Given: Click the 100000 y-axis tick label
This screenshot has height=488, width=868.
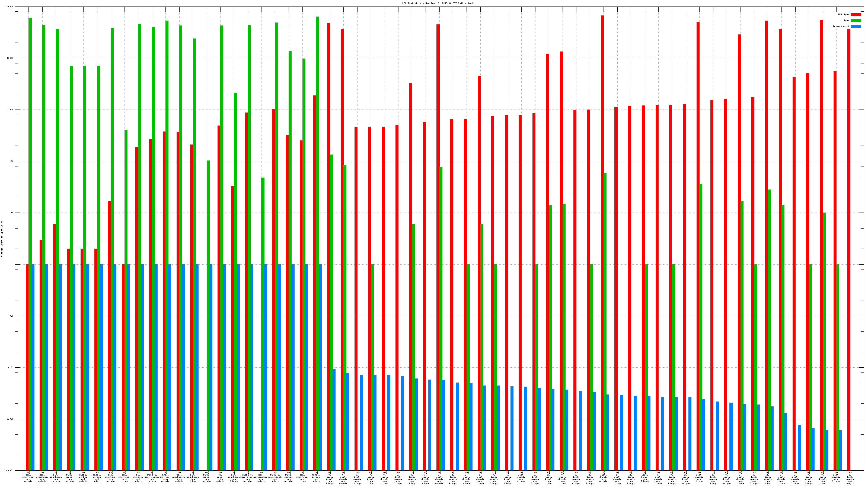Looking at the screenshot, I should click(10, 7).
